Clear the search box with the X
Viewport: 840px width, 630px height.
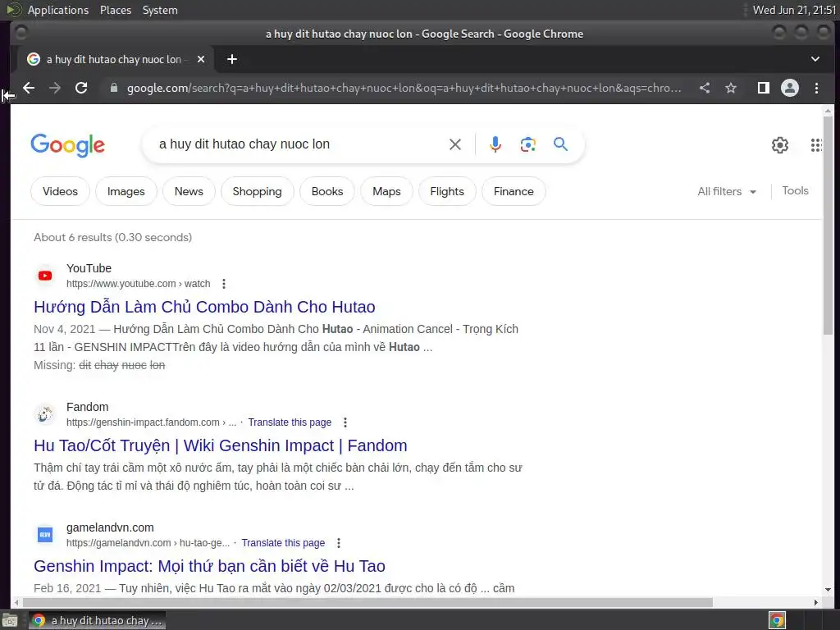(454, 144)
